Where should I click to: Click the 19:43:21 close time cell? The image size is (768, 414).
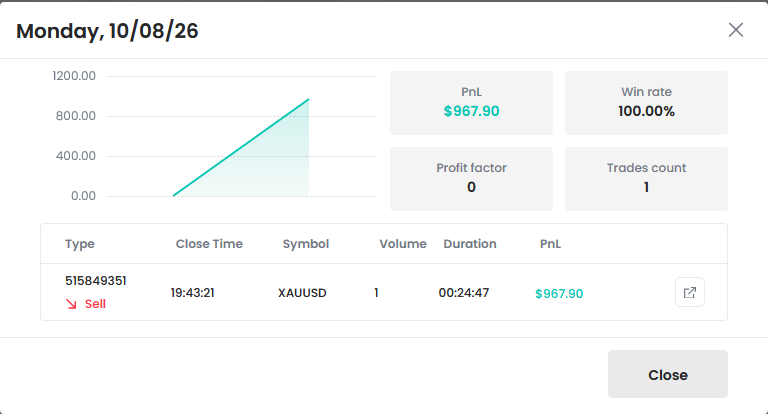(x=192, y=293)
